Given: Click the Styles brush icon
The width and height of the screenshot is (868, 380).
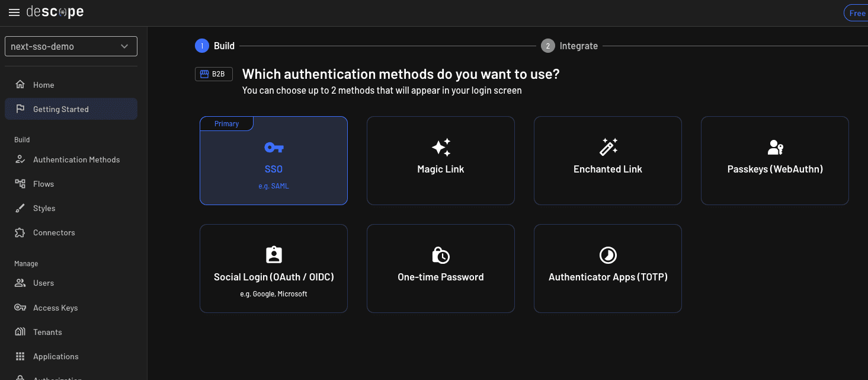Looking at the screenshot, I should pyautogui.click(x=20, y=208).
